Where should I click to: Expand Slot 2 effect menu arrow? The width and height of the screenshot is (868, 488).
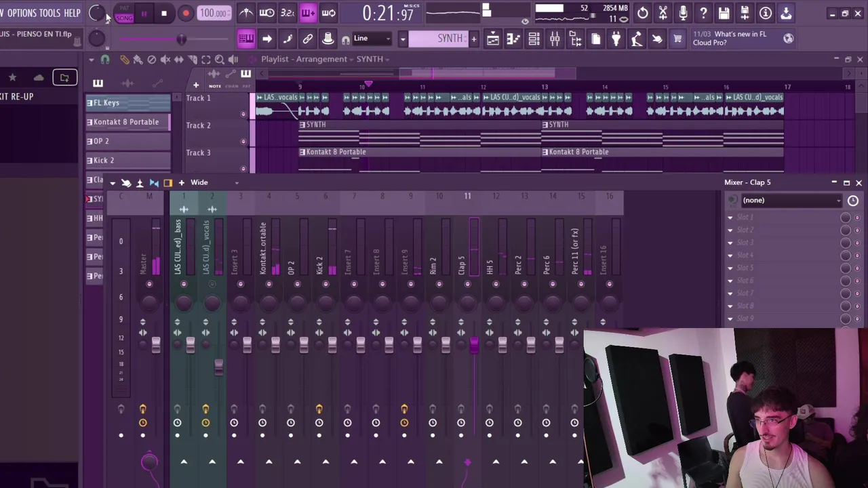coord(730,230)
